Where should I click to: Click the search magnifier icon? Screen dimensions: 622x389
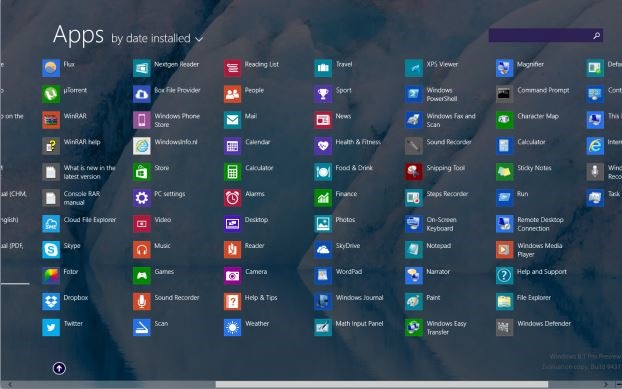[x=596, y=36]
